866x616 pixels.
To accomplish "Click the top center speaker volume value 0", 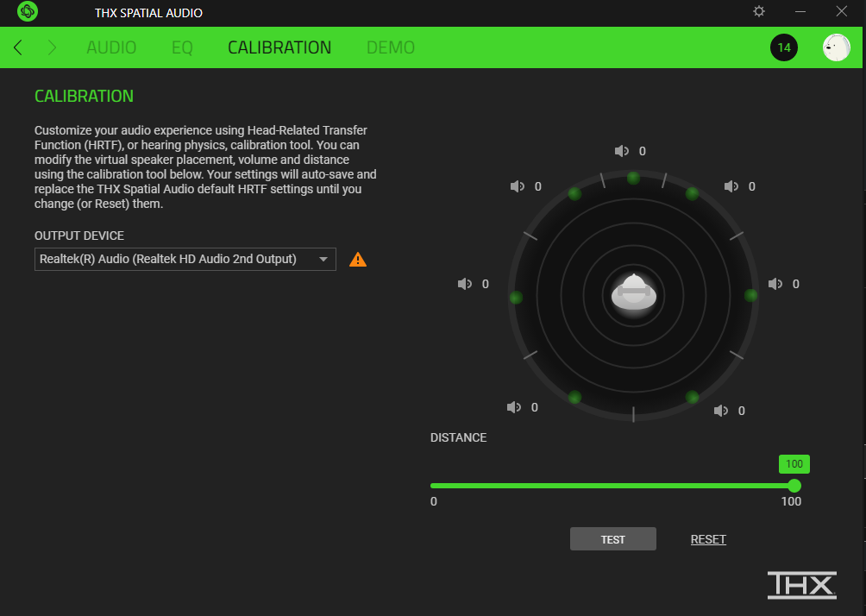I will 643,151.
